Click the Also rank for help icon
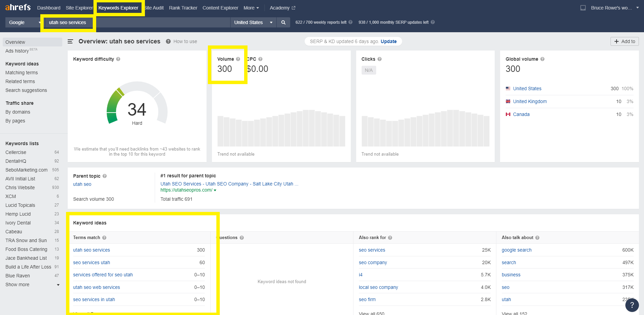644x315 pixels. pyautogui.click(x=390, y=238)
